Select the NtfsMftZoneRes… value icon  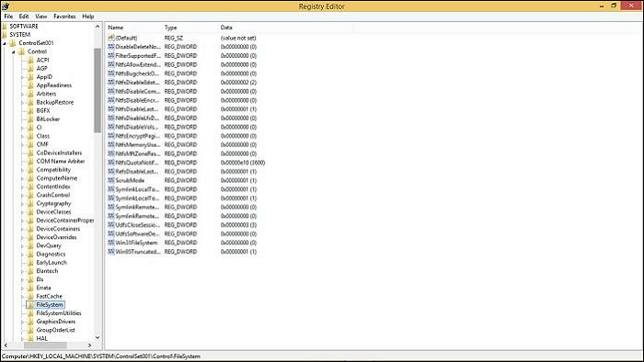point(111,153)
